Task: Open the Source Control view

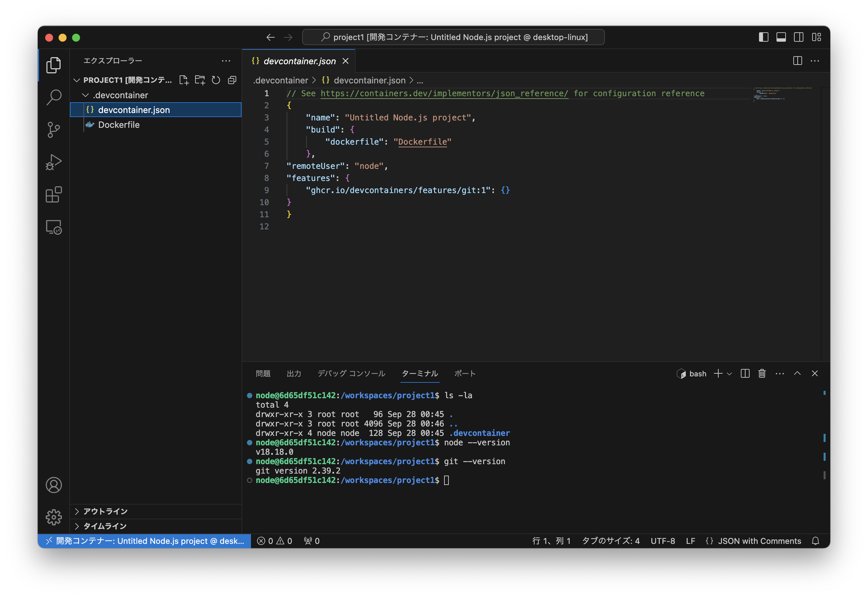Action: 53,129
